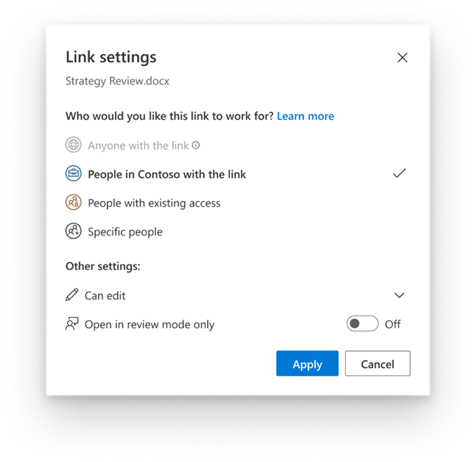This screenshot has width=476, height=462.
Task: Click the Specific people icon
Action: click(73, 232)
